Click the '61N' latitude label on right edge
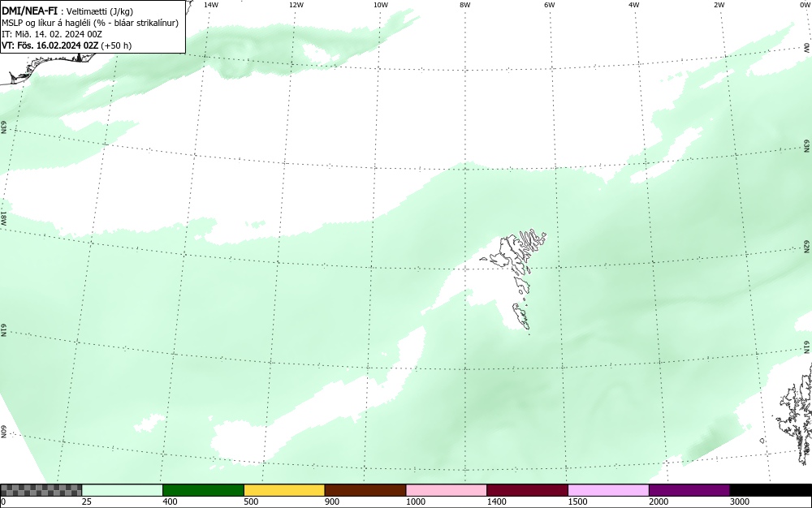This screenshot has width=812, height=508. [807, 347]
